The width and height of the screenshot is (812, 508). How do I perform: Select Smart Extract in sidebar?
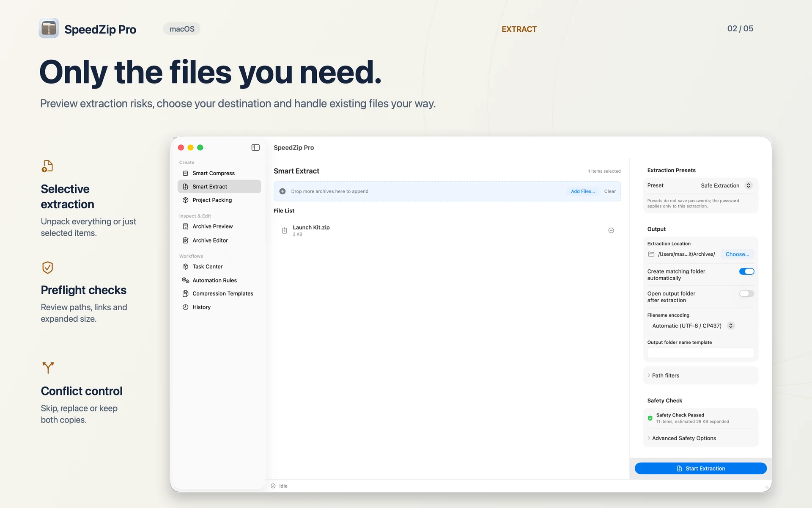pyautogui.click(x=219, y=187)
